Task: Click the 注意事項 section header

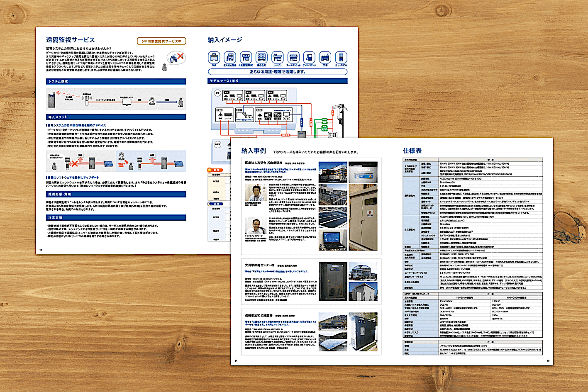Action: click(x=116, y=217)
